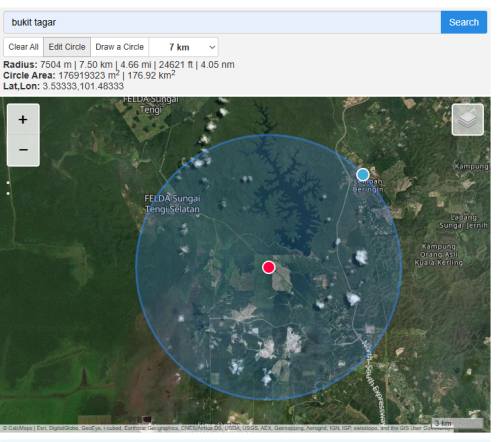This screenshot has width=500, height=442.
Task: Select the blue radius handle marker
Action: pos(363,174)
